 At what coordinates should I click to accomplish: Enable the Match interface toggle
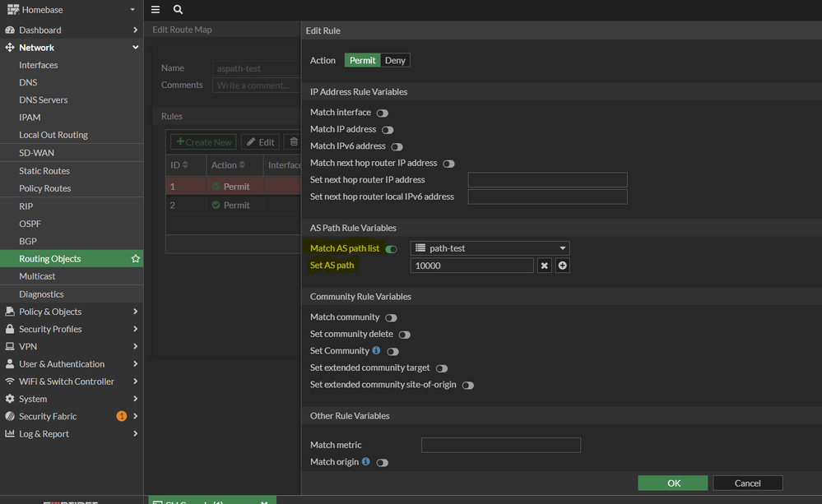(383, 113)
